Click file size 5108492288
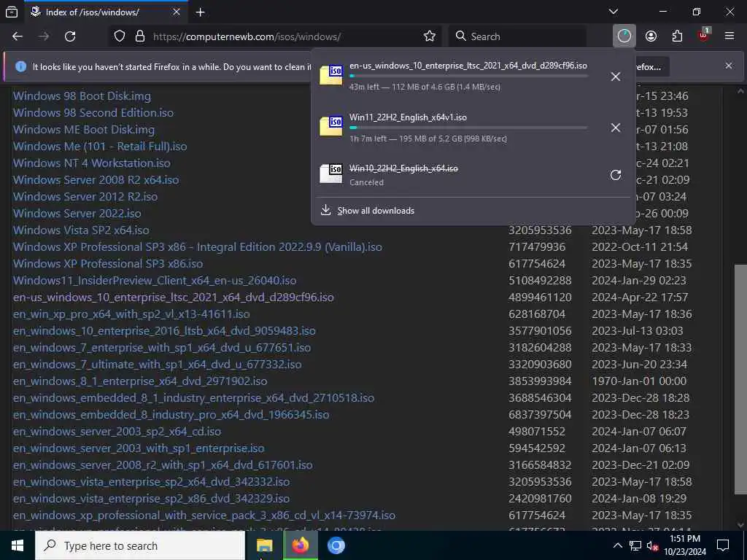 (x=540, y=281)
